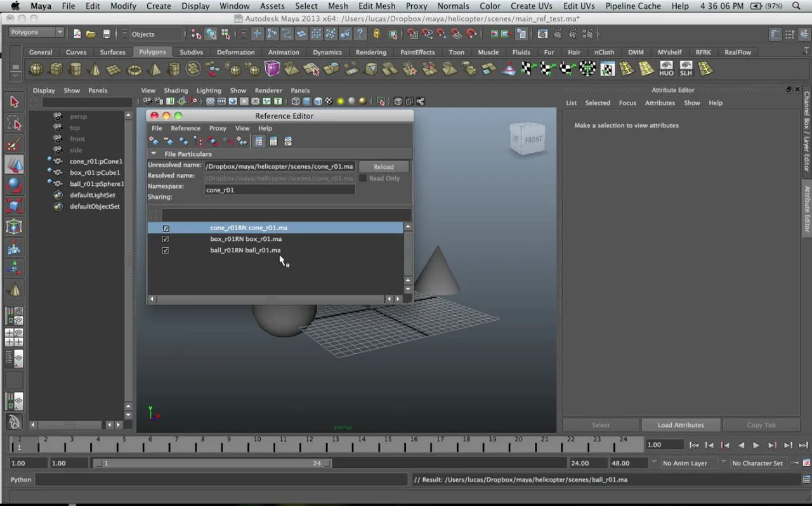Open the Proxy menu in Reference Editor
The height and width of the screenshot is (506, 812).
(218, 128)
